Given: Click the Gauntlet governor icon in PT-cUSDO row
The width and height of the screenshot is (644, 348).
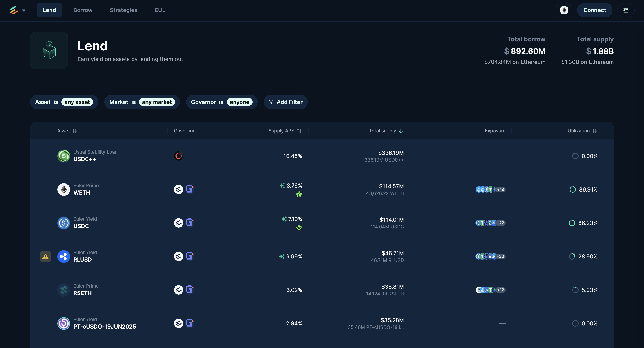Looking at the screenshot, I should click(x=190, y=323).
